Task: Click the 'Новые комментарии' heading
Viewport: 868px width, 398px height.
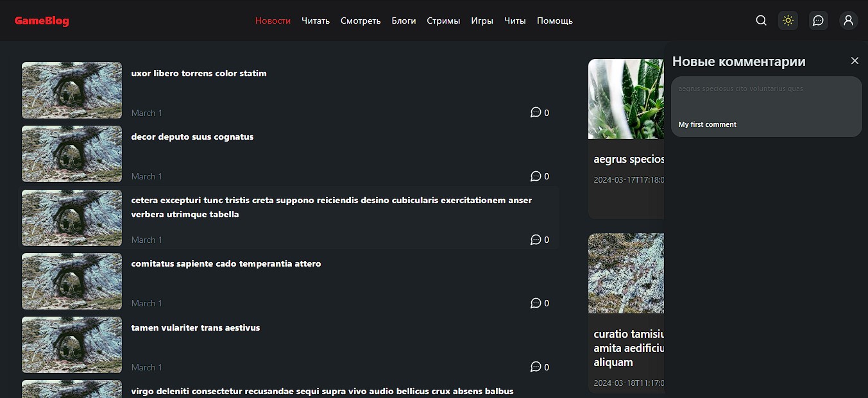Action: coord(739,62)
